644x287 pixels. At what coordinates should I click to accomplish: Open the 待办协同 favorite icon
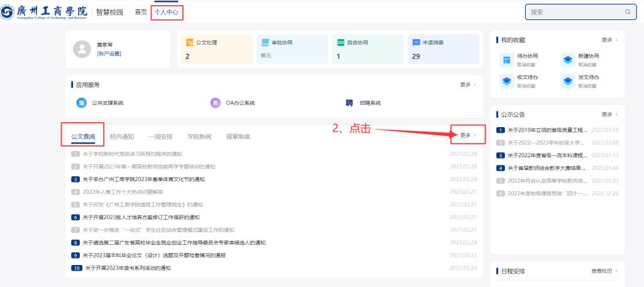pos(506,60)
